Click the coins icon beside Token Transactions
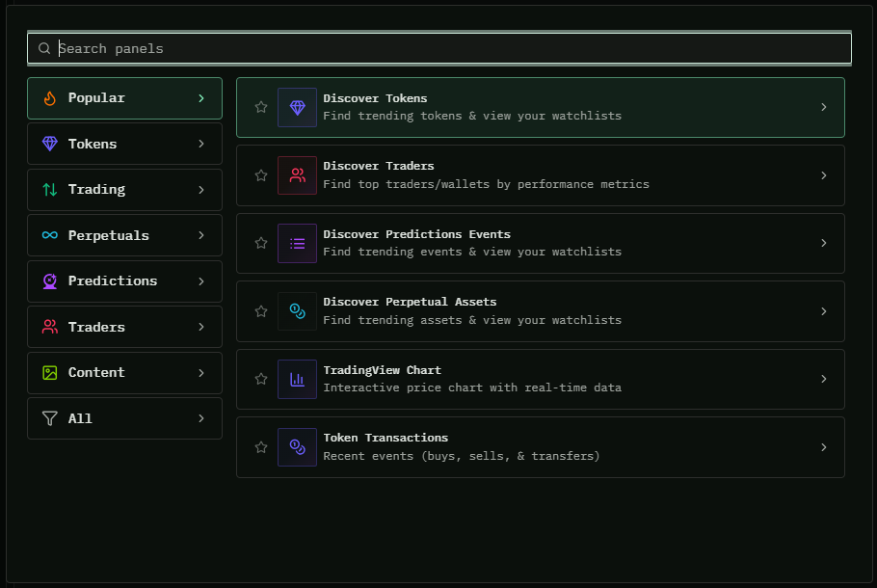This screenshot has height=588, width=877. (297, 447)
